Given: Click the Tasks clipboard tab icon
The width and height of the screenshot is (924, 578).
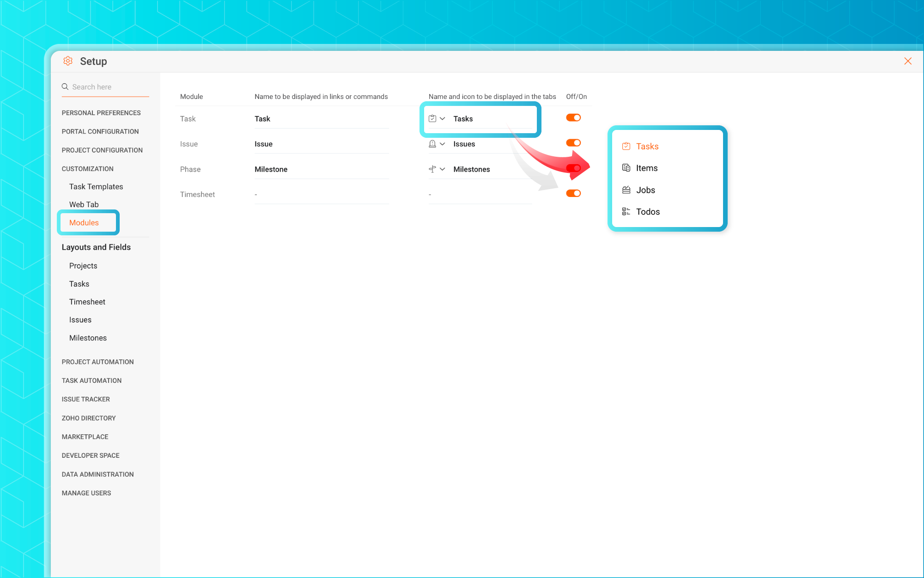Looking at the screenshot, I should pos(432,118).
